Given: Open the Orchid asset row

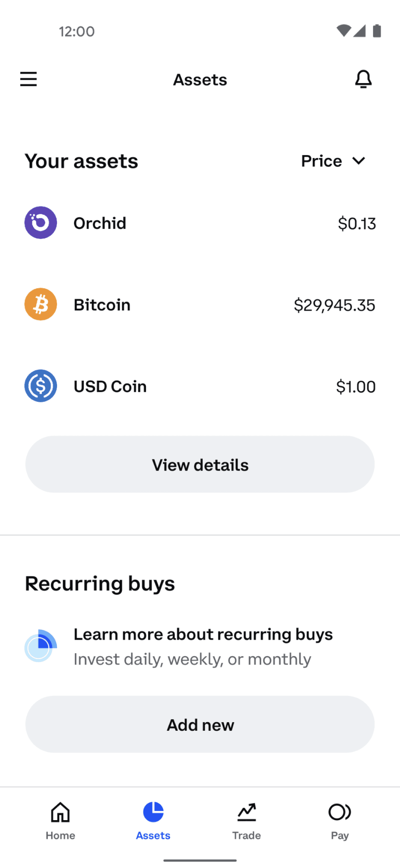Looking at the screenshot, I should click(x=200, y=223).
